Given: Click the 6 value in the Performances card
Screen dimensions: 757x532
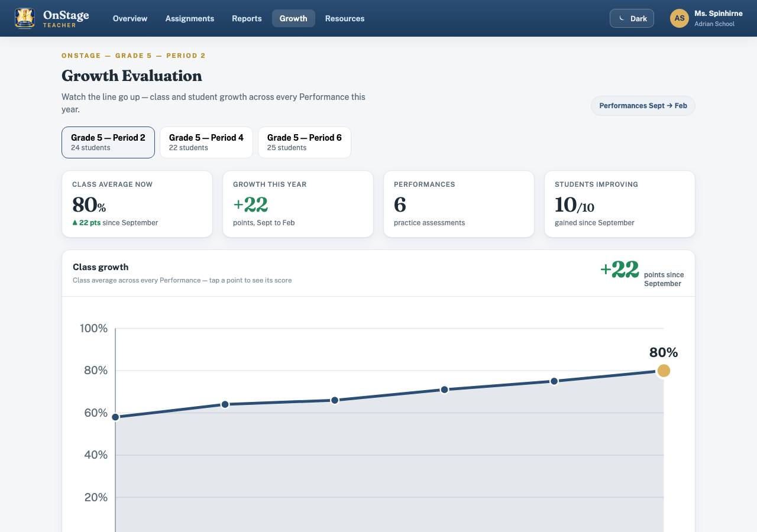Looking at the screenshot, I should pyautogui.click(x=400, y=205).
